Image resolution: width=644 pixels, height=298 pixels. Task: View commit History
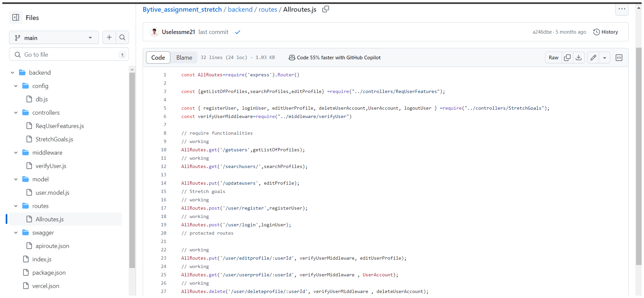point(606,32)
